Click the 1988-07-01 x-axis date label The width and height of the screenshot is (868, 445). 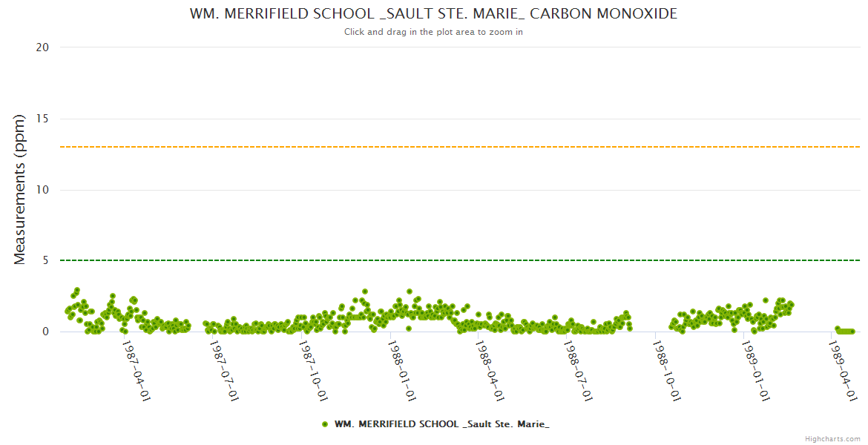pos(577,370)
